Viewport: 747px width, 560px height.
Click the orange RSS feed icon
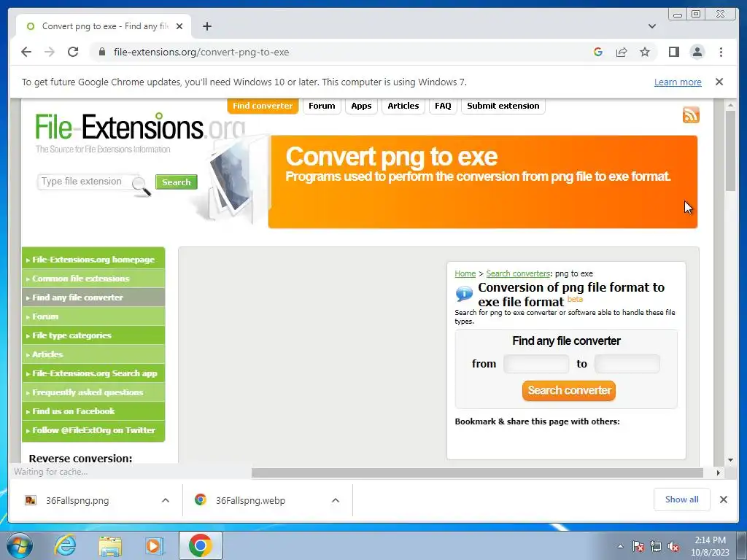click(691, 114)
